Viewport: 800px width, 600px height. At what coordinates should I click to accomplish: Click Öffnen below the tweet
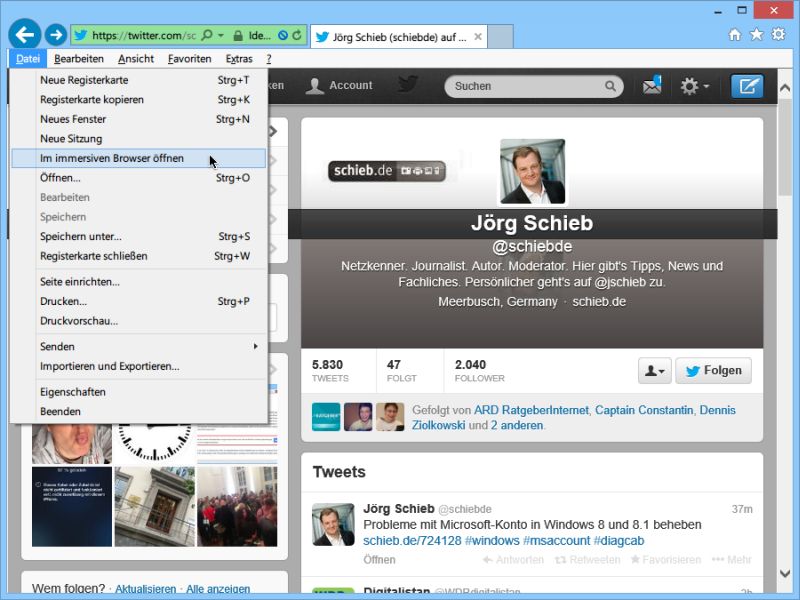[379, 560]
